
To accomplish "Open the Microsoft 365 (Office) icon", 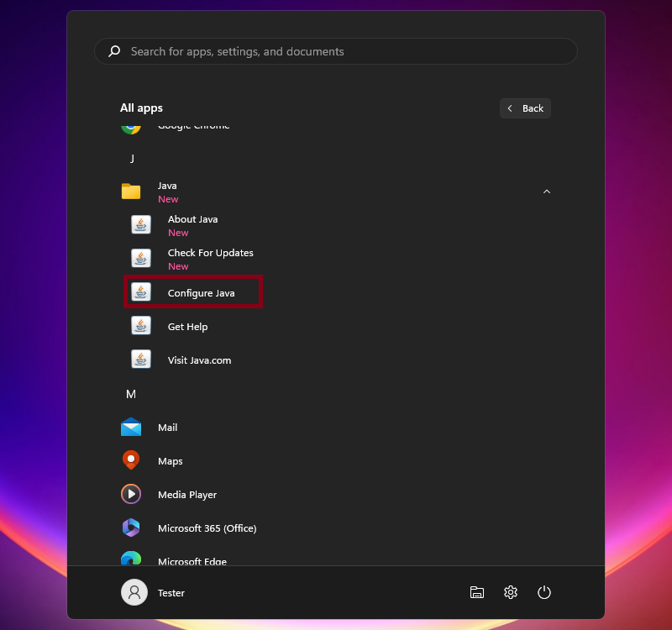I will point(131,528).
